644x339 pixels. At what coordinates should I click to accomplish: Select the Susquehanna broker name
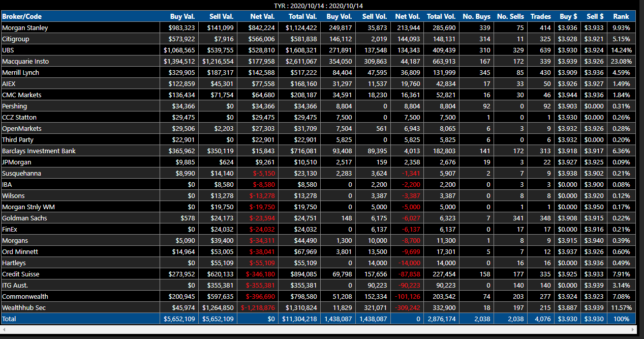21,173
